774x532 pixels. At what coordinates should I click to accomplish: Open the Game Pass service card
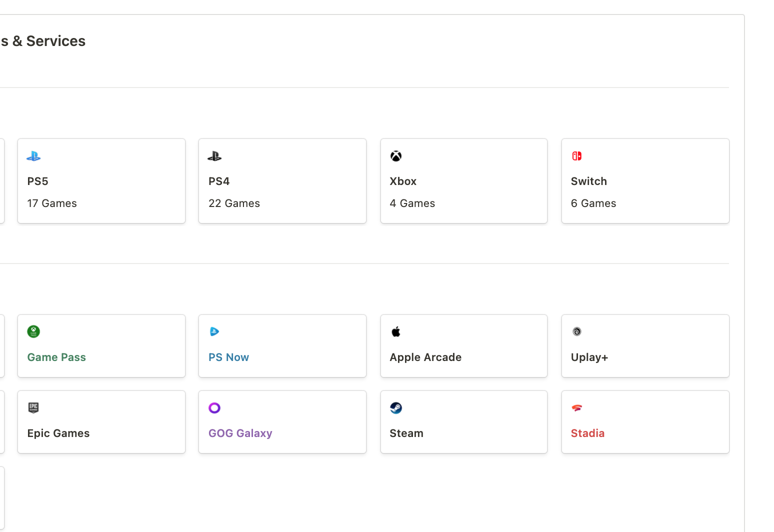(101, 345)
